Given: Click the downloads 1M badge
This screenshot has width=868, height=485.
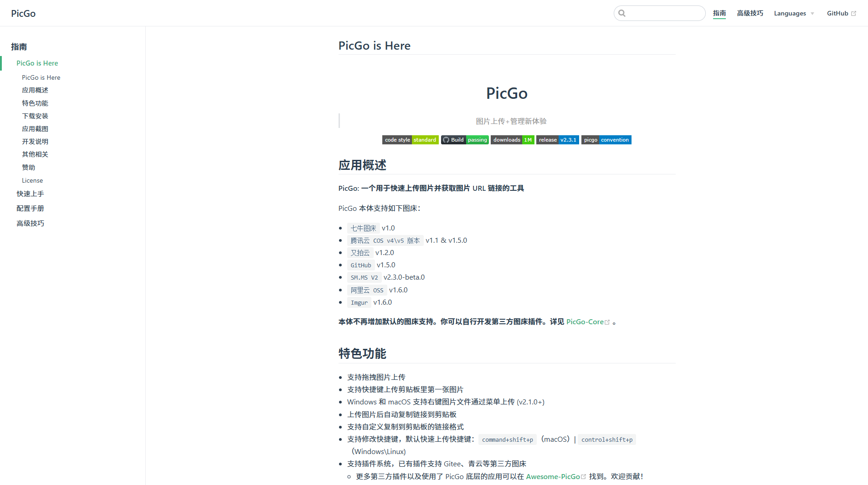Looking at the screenshot, I should coord(512,140).
